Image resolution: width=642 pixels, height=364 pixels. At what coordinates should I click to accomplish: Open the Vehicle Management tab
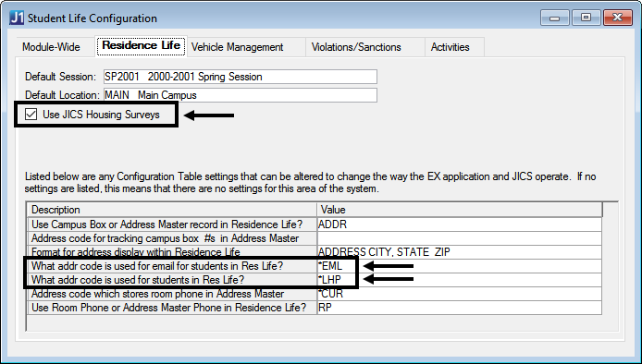pyautogui.click(x=238, y=47)
